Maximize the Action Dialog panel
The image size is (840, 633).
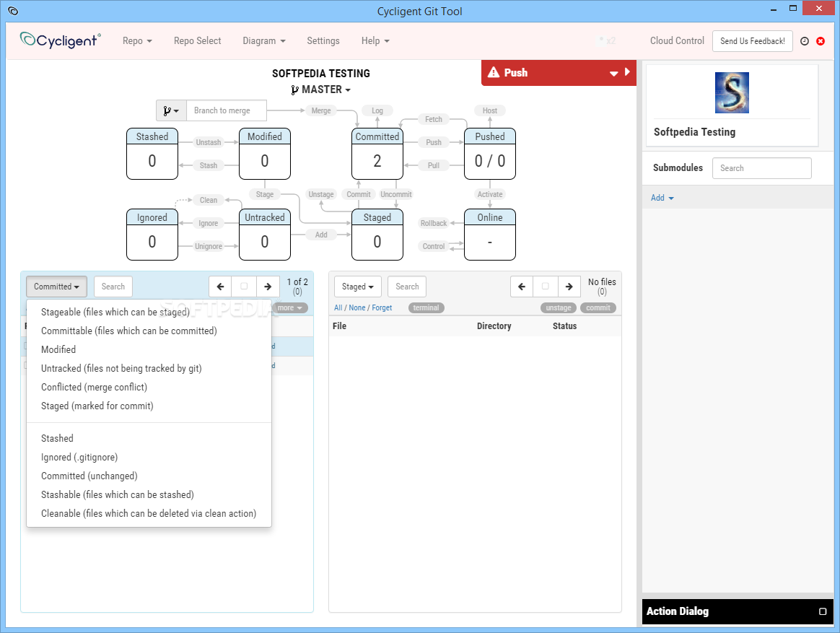823,611
